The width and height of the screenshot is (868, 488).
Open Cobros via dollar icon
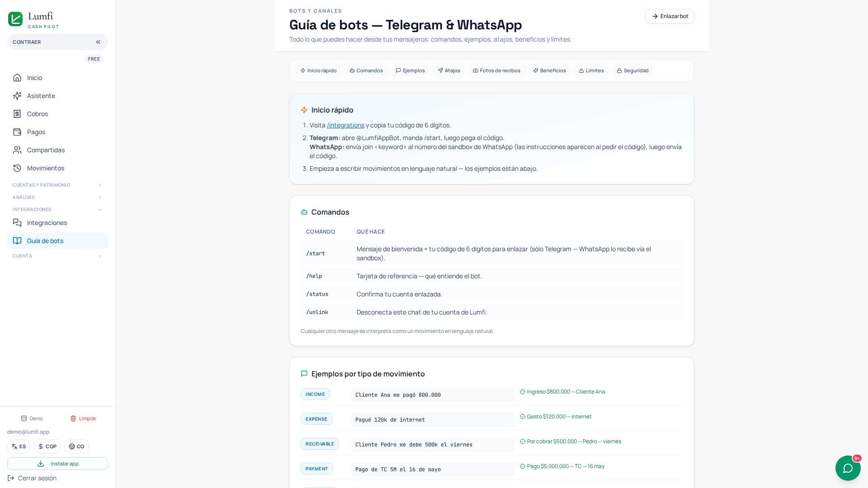tap(17, 114)
